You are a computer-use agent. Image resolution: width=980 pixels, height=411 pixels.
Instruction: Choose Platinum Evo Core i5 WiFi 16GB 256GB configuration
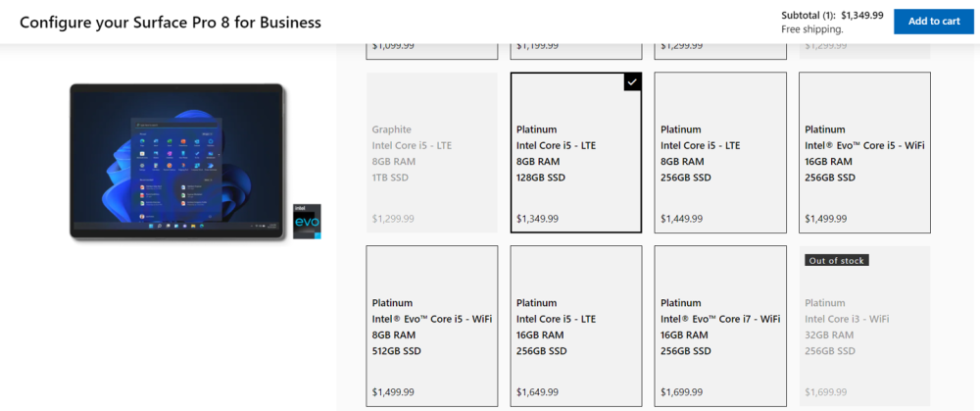tap(864, 152)
